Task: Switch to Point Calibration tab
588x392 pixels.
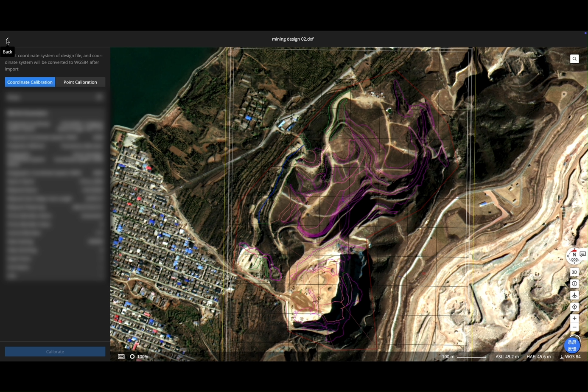Action: [x=80, y=82]
